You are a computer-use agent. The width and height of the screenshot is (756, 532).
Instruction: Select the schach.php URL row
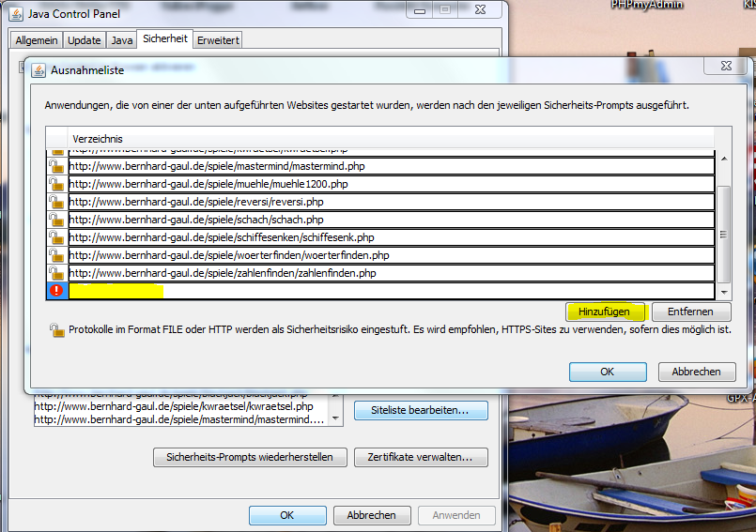[x=391, y=220]
